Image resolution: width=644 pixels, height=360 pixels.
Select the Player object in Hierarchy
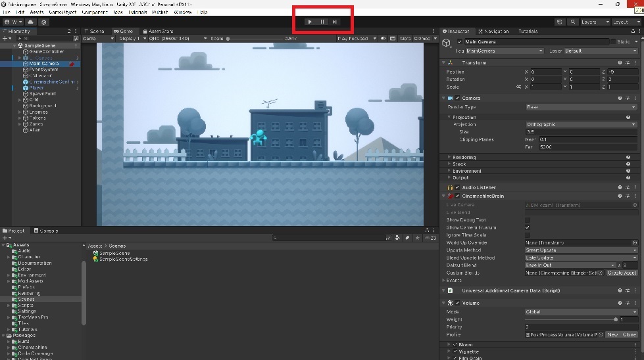(36, 88)
